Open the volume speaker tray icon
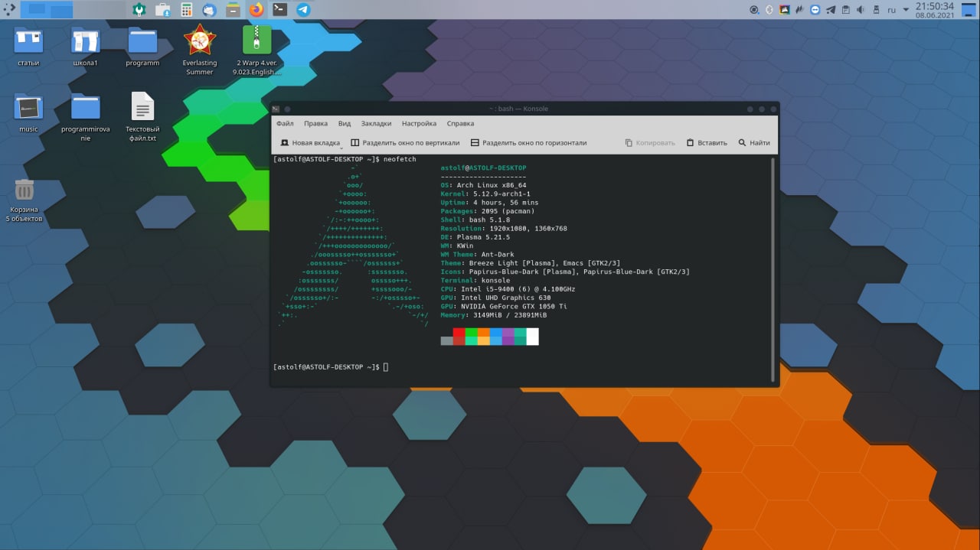980x550 pixels. pyautogui.click(x=861, y=10)
